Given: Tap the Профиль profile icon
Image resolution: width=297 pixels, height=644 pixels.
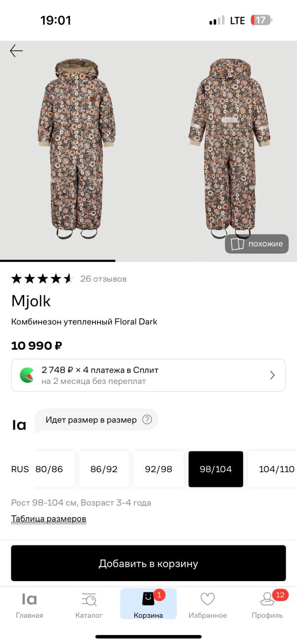Looking at the screenshot, I should pyautogui.click(x=267, y=599).
